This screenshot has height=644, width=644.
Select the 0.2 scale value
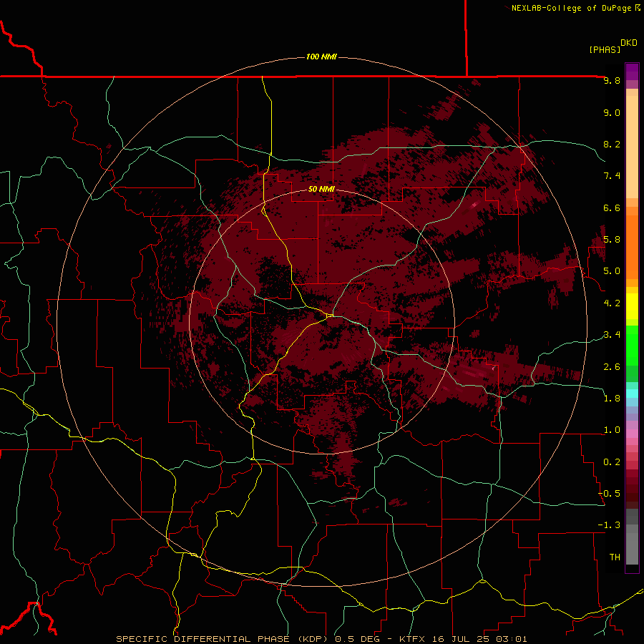click(612, 462)
